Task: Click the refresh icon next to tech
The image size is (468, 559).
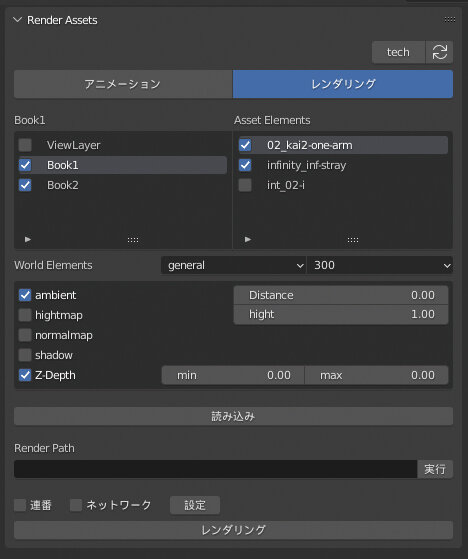Action: click(439, 52)
